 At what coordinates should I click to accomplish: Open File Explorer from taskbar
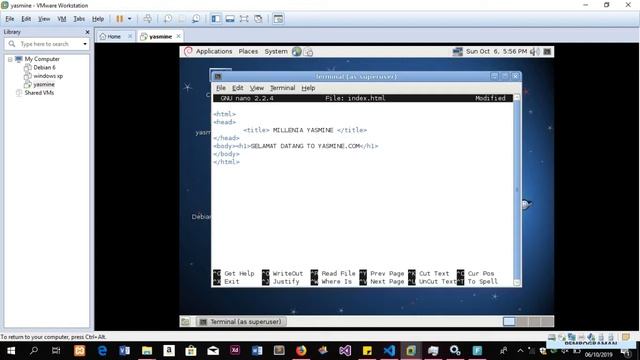[147, 351]
